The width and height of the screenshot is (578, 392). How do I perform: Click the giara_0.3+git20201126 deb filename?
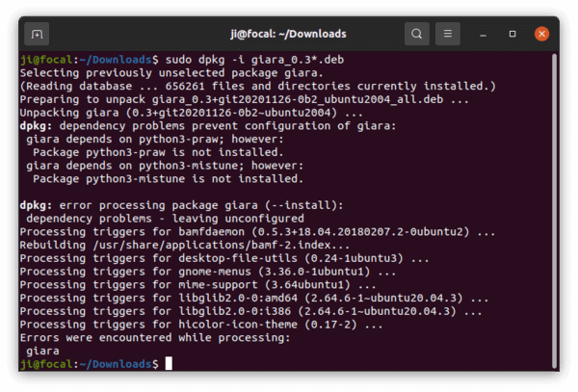pos(297,99)
